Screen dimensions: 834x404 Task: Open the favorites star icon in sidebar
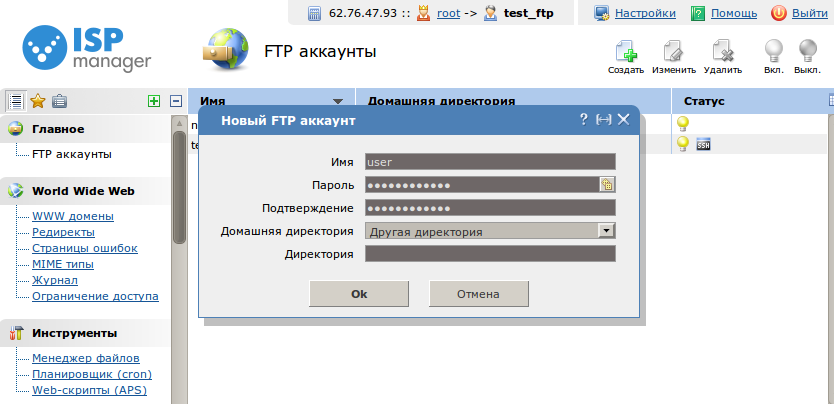[38, 100]
